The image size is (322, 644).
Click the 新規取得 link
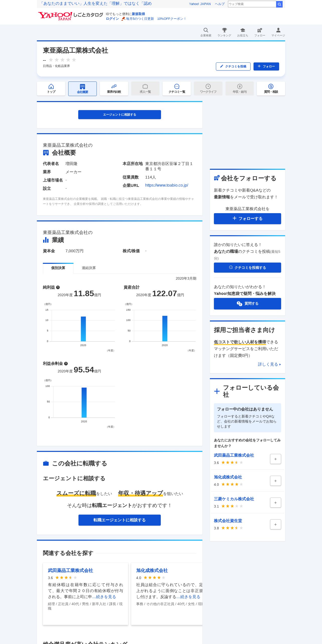tap(138, 14)
